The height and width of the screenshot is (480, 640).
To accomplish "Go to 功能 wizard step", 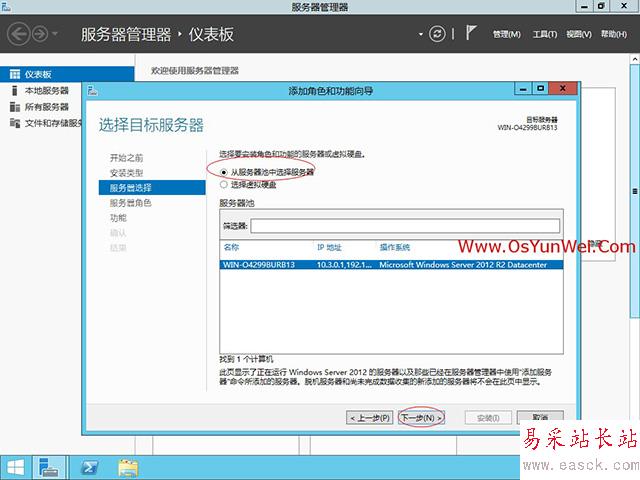I will (x=118, y=218).
